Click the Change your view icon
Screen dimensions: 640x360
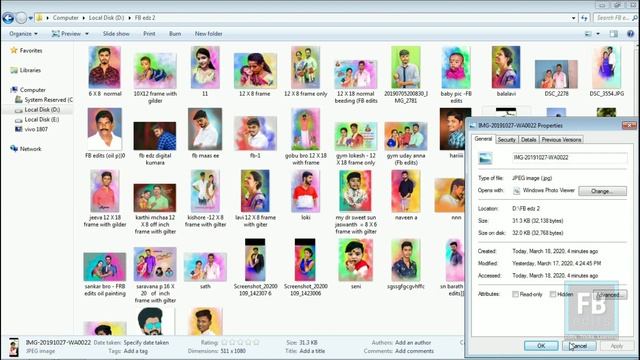pos(588,34)
